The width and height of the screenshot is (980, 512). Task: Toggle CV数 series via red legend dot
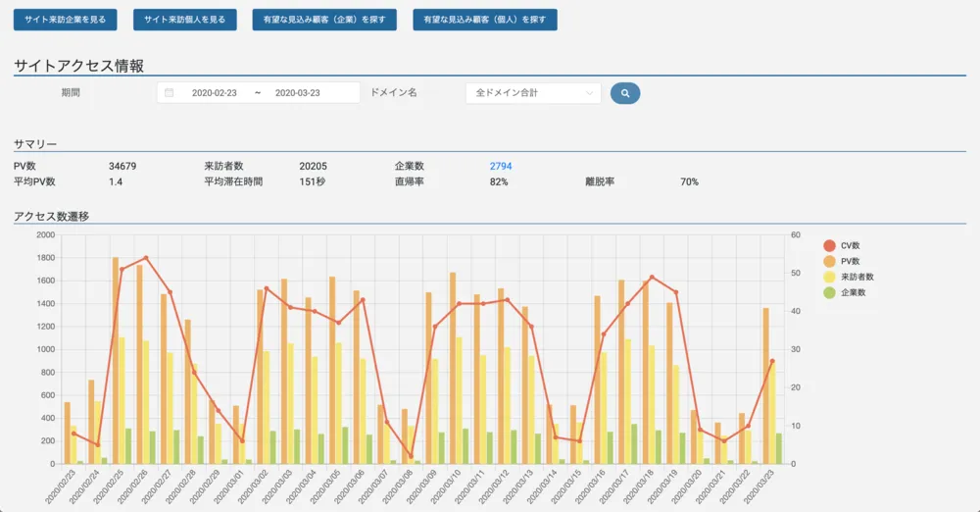coord(829,245)
